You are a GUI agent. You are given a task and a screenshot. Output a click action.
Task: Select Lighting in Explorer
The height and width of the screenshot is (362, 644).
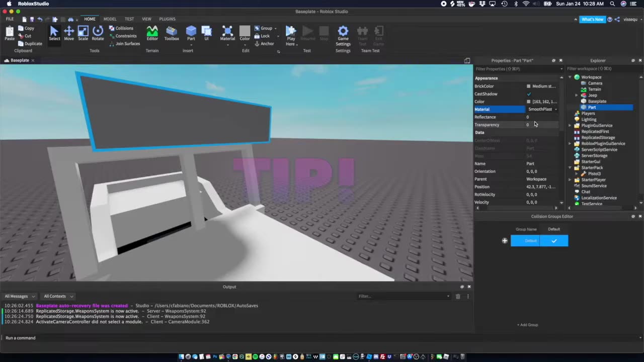coord(589,119)
